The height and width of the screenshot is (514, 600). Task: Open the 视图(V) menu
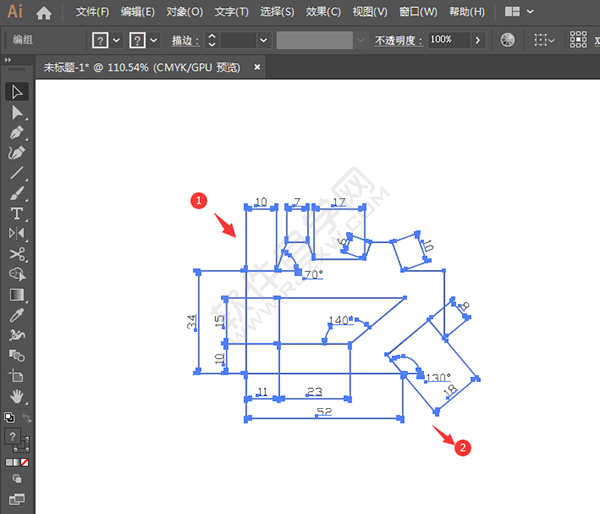tap(370, 12)
